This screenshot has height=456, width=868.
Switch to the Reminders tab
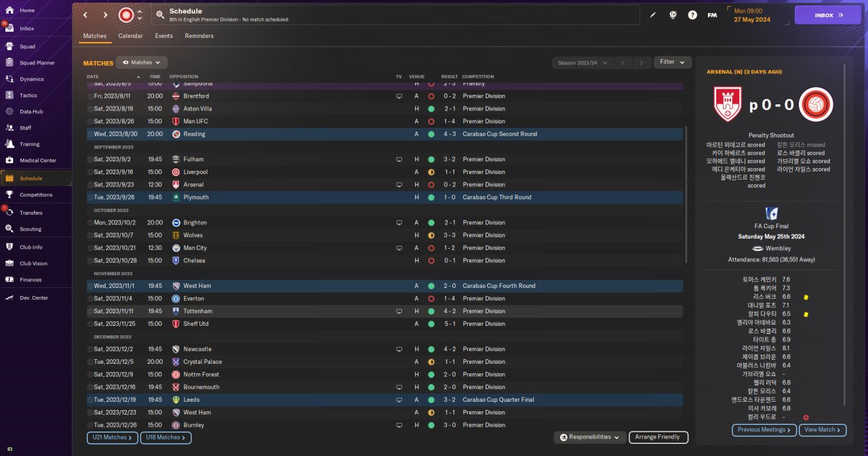pyautogui.click(x=199, y=36)
